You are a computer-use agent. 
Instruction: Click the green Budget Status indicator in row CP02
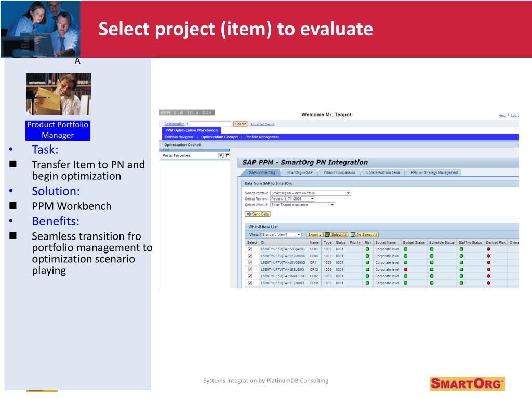tap(405, 276)
